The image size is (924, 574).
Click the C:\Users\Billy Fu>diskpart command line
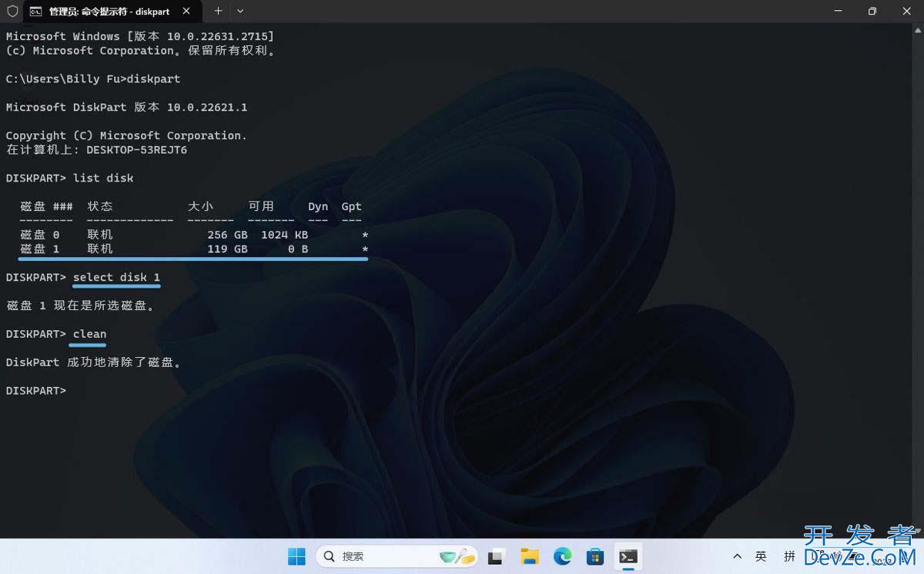click(93, 79)
